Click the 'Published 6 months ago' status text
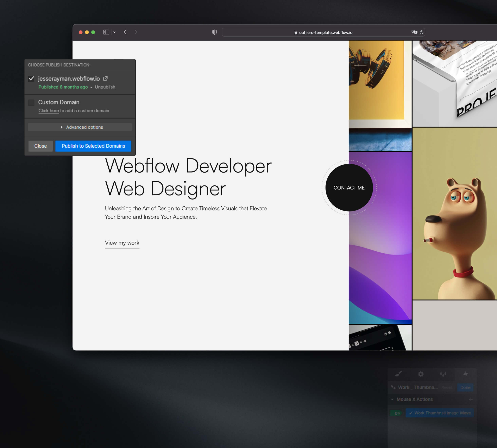The height and width of the screenshot is (448, 497). pos(63,87)
